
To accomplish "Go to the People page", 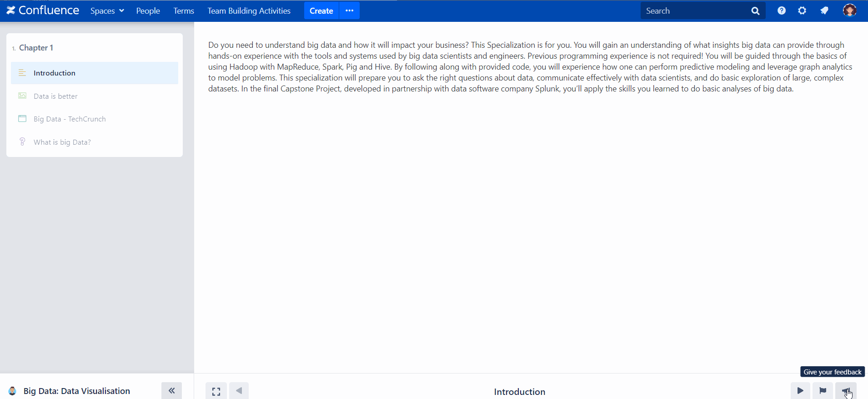I will click(x=148, y=11).
